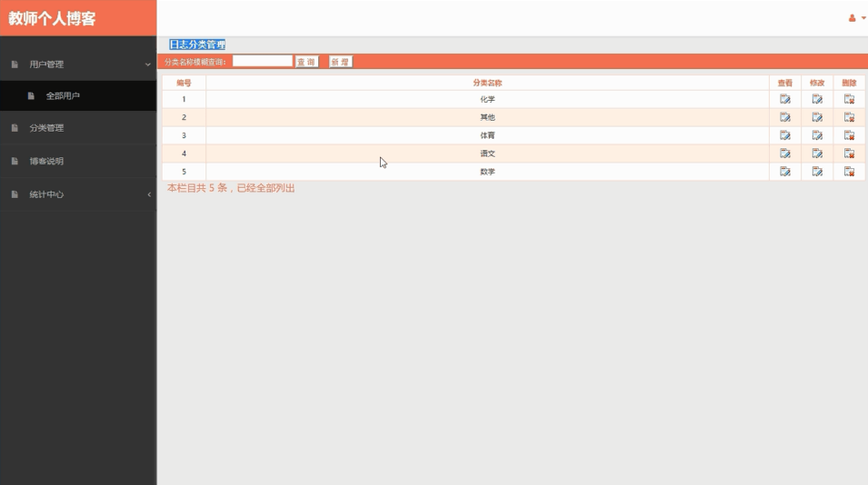Focus the 分类名称模糊查询 input field
868x485 pixels.
tap(262, 62)
